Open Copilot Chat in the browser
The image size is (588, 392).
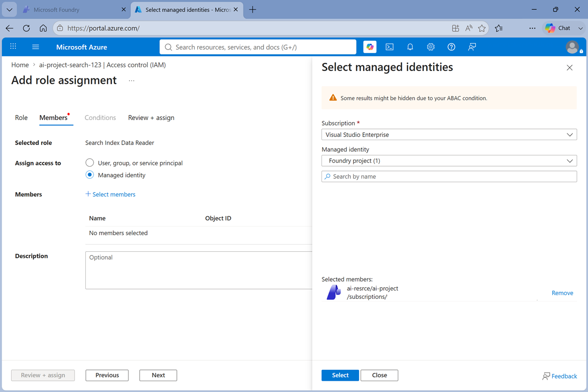pos(558,28)
